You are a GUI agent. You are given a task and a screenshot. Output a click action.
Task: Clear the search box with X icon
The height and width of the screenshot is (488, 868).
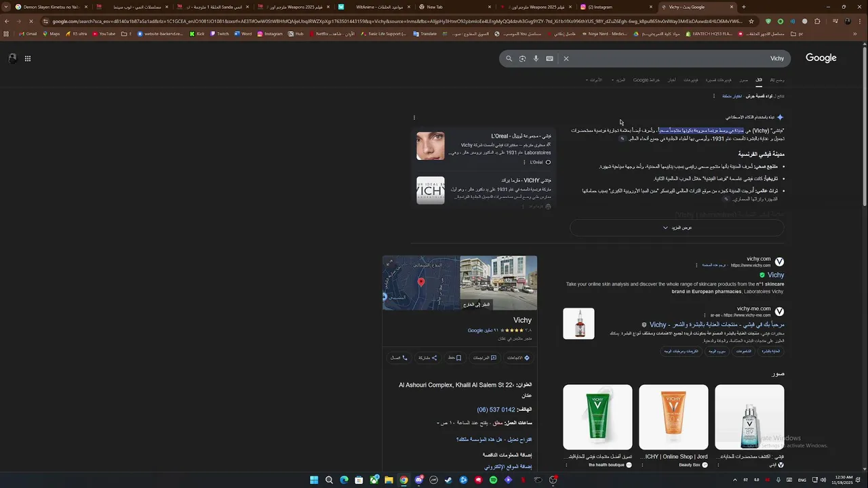coord(566,58)
